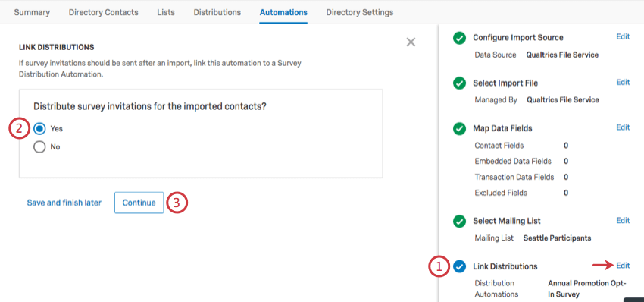Image resolution: width=644 pixels, height=302 pixels.
Task: Open the Lists tab
Action: point(166,12)
